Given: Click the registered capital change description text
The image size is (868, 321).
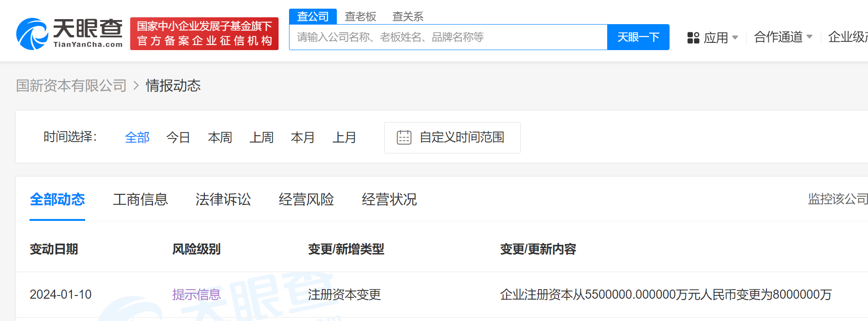Looking at the screenshot, I should pyautogui.click(x=666, y=295).
